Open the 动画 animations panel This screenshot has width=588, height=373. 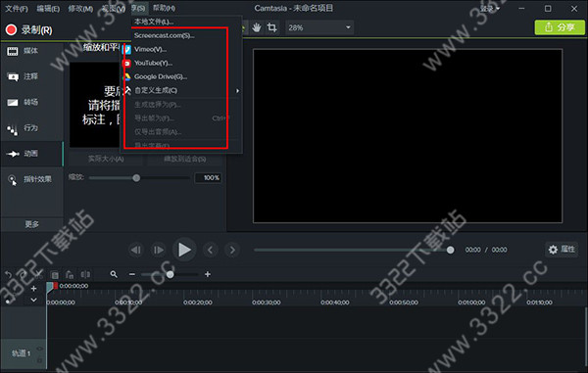[31, 154]
